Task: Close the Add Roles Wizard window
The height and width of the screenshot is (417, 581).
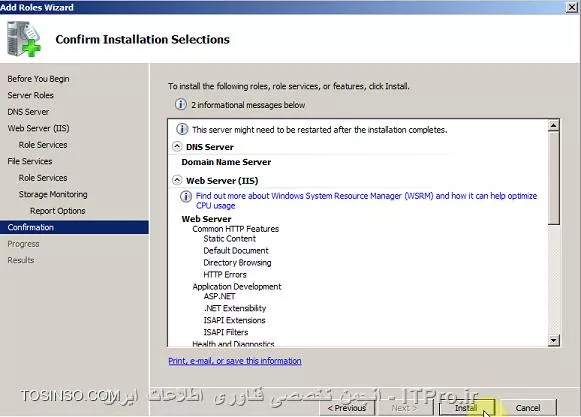Action: tap(572, 7)
